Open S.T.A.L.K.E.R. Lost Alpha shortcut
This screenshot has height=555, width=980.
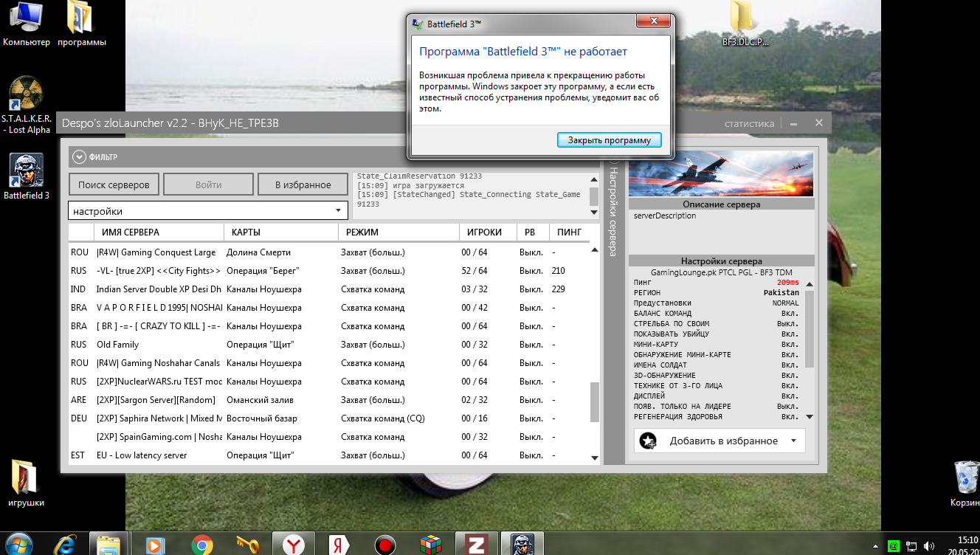pyautogui.click(x=27, y=105)
